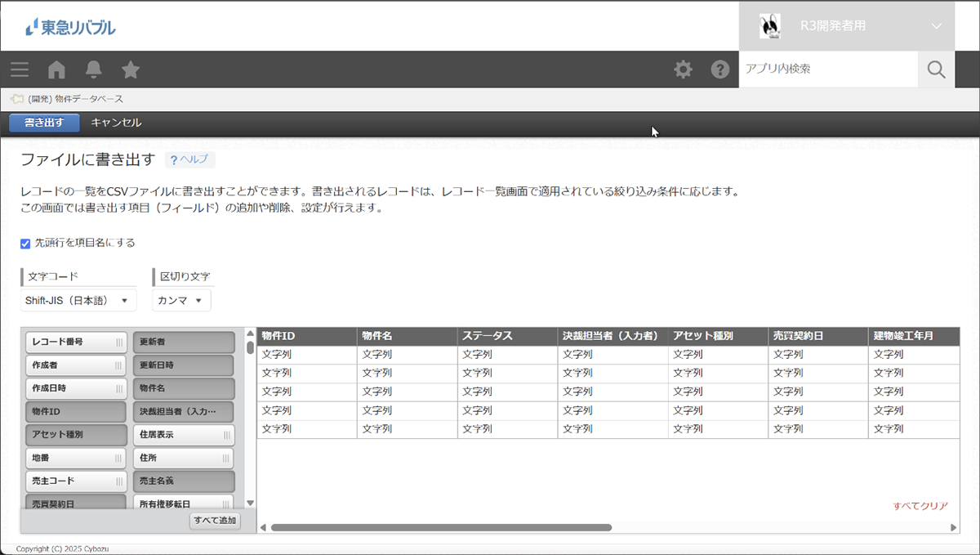Open the hamburger menu icon

pyautogui.click(x=20, y=69)
